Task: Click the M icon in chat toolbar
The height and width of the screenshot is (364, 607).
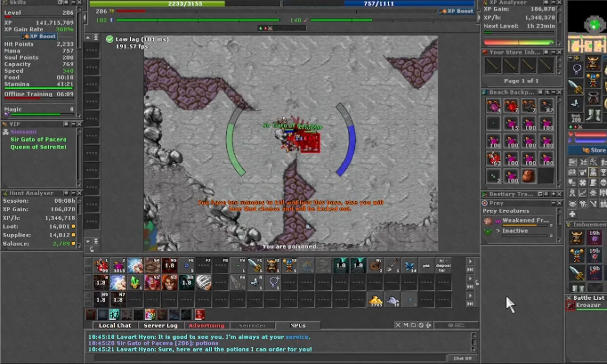Action: pos(406,325)
